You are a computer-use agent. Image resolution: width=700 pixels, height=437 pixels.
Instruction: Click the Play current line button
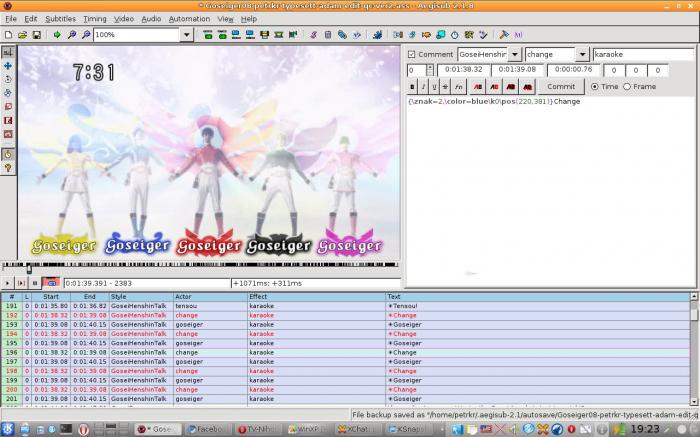tap(21, 283)
